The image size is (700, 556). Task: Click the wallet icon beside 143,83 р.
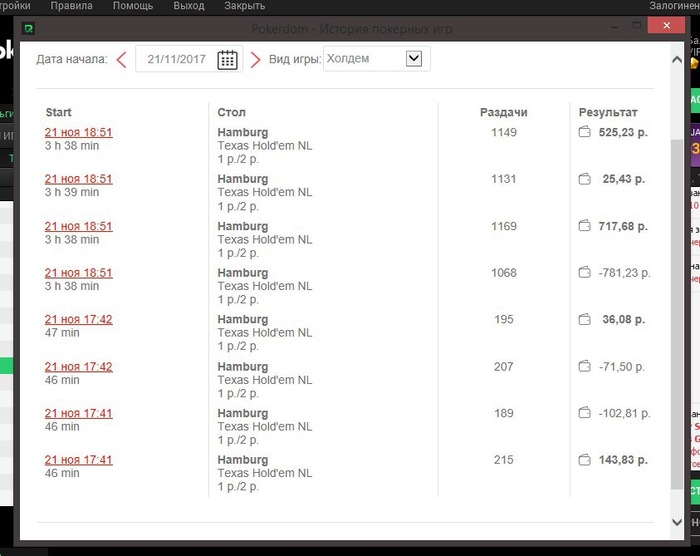click(x=584, y=460)
